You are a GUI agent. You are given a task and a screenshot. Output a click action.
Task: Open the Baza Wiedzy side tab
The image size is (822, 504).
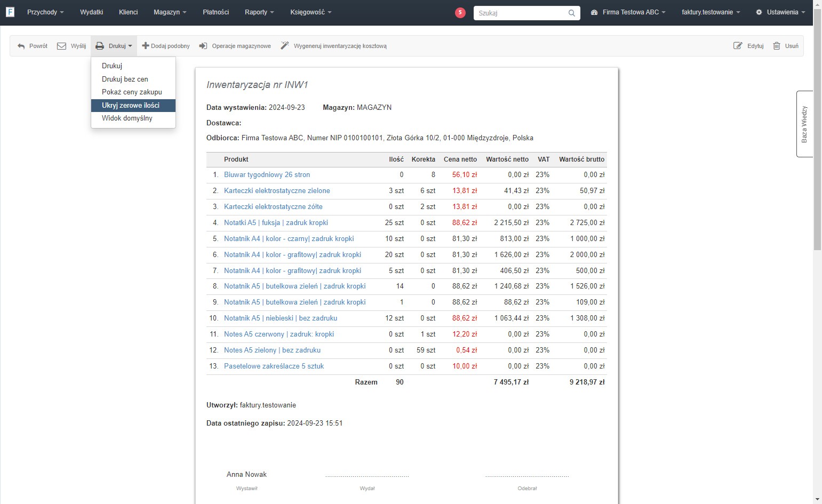tap(804, 124)
